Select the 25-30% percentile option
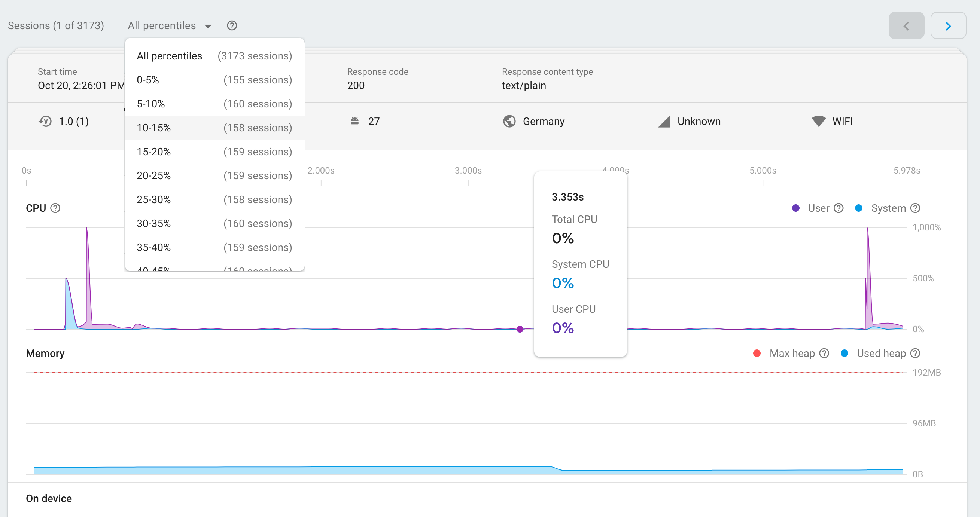The height and width of the screenshot is (517, 980). [x=214, y=199]
